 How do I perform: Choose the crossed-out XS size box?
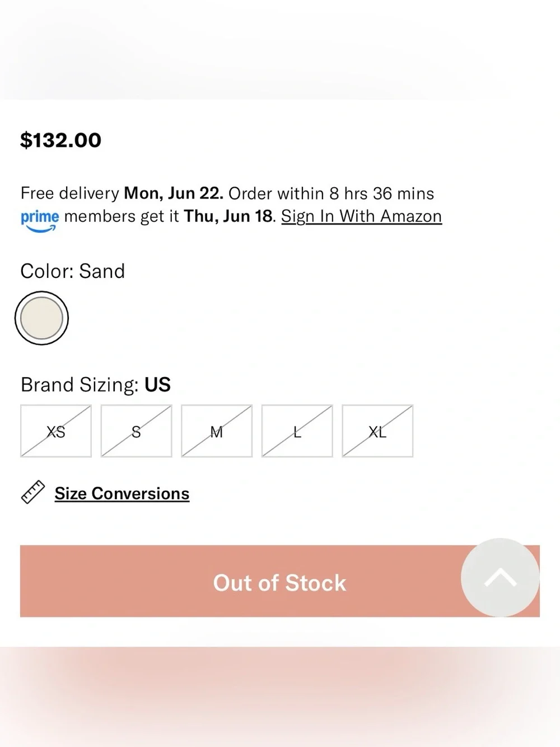56,431
